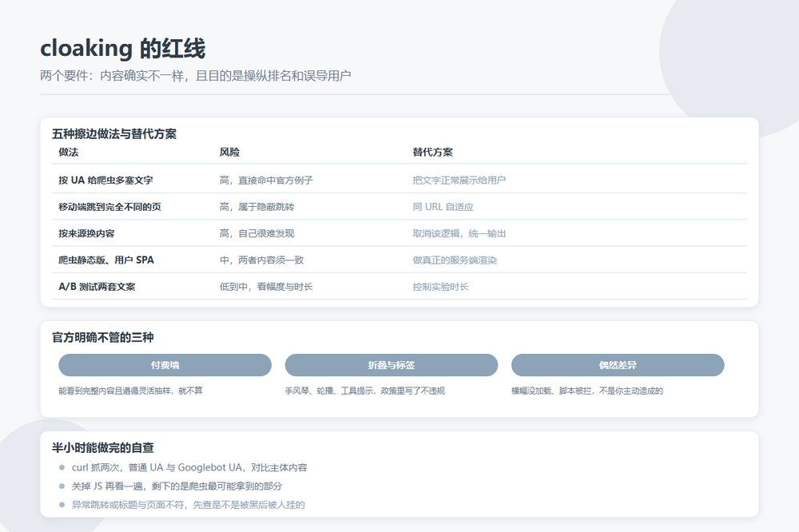Click the cell '高，自己很难发现'
The width and height of the screenshot is (799, 532).
256,233
